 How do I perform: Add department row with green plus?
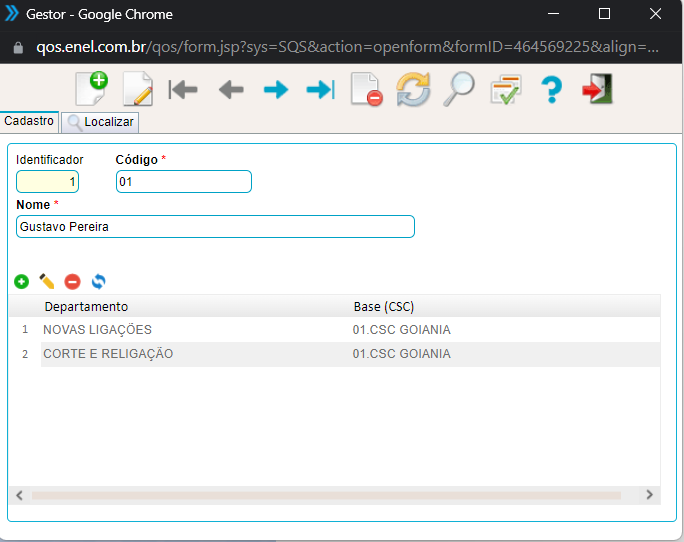(x=21, y=282)
